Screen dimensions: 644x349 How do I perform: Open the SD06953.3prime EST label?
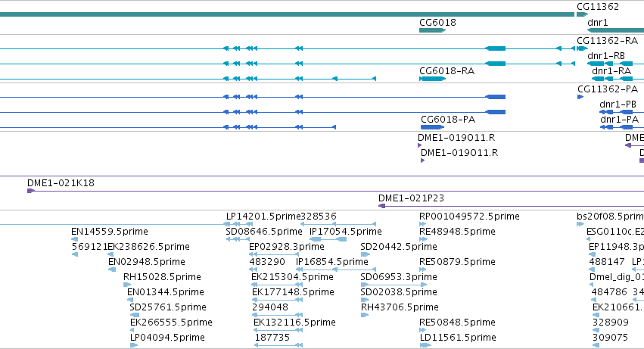[x=399, y=278]
